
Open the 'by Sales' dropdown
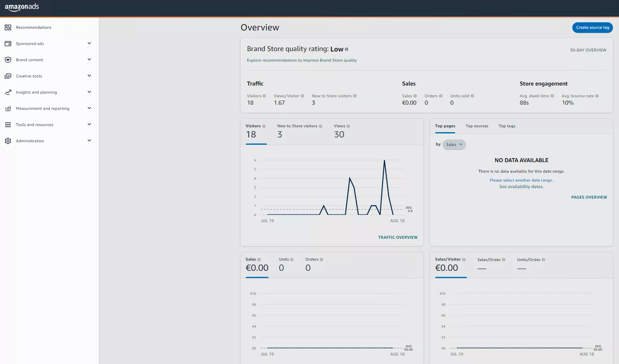454,145
